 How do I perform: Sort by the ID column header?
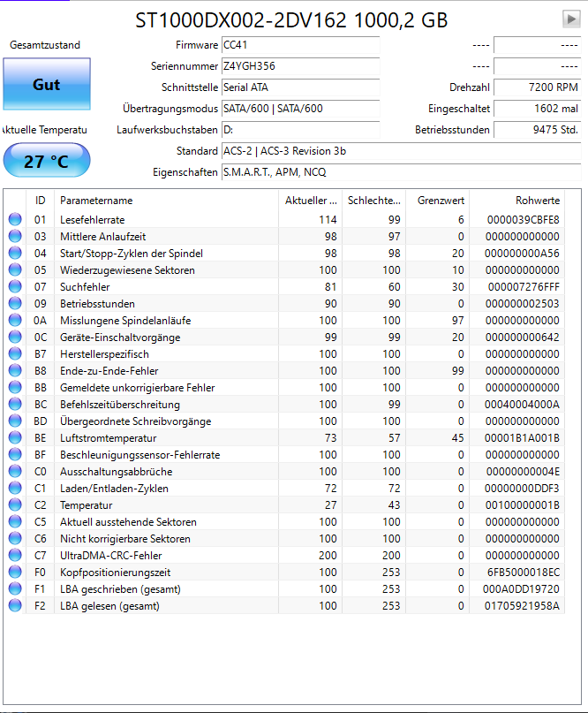(x=41, y=201)
